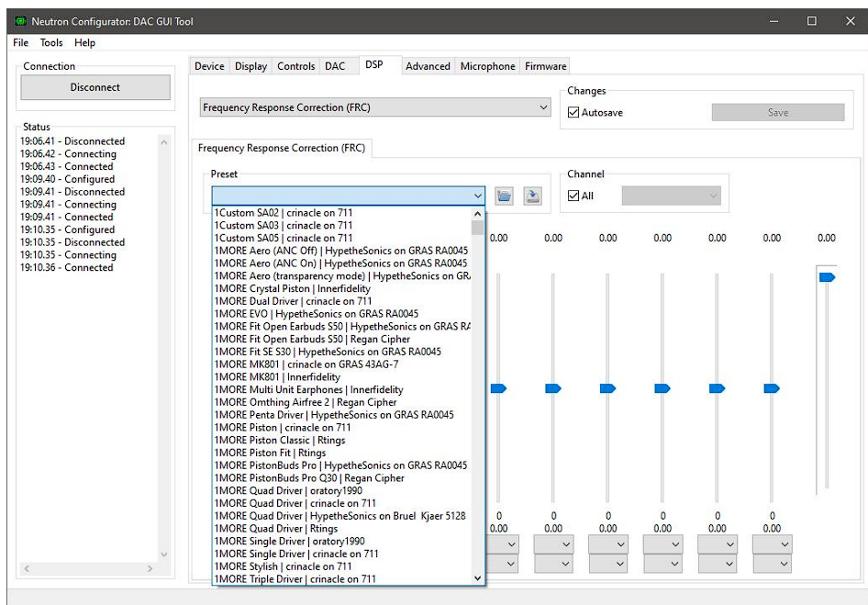Viewport: 868px width, 605px height.
Task: Click the Status log scroll right arrow
Action: [150, 568]
